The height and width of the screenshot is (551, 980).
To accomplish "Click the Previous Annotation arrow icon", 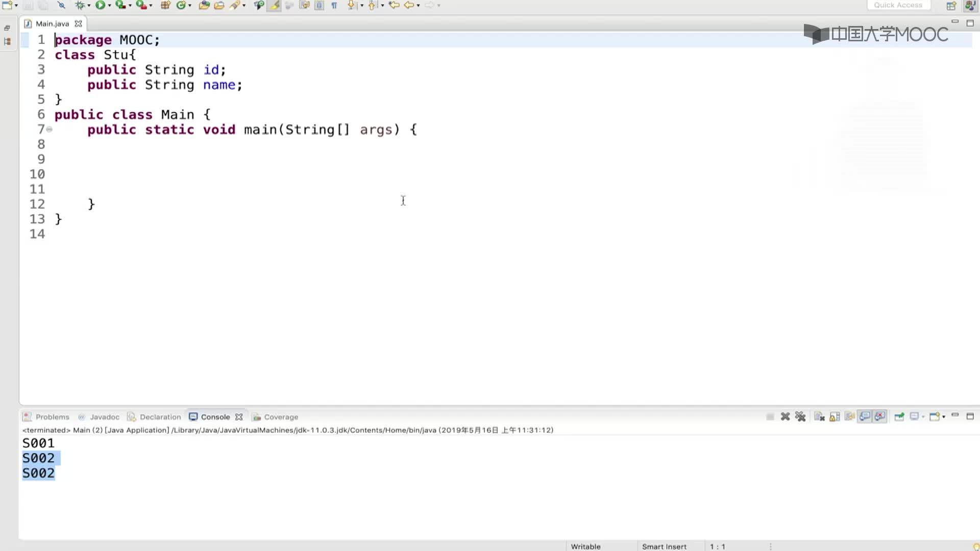I will 373,5.
